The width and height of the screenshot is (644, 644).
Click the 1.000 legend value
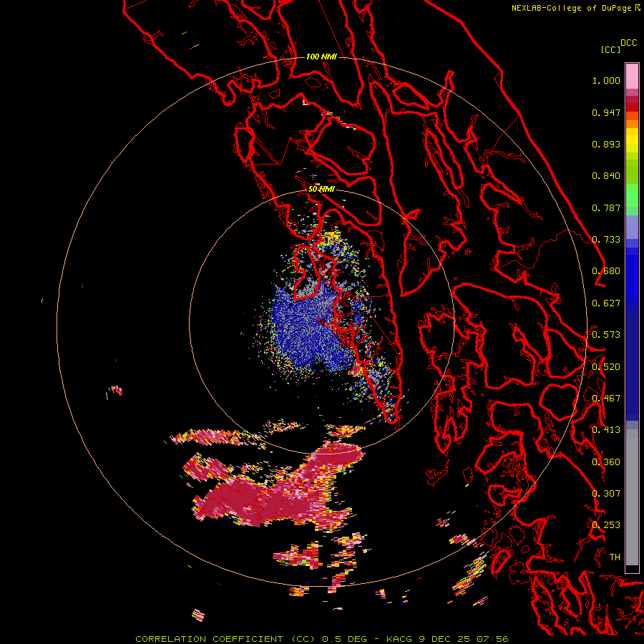pyautogui.click(x=606, y=80)
